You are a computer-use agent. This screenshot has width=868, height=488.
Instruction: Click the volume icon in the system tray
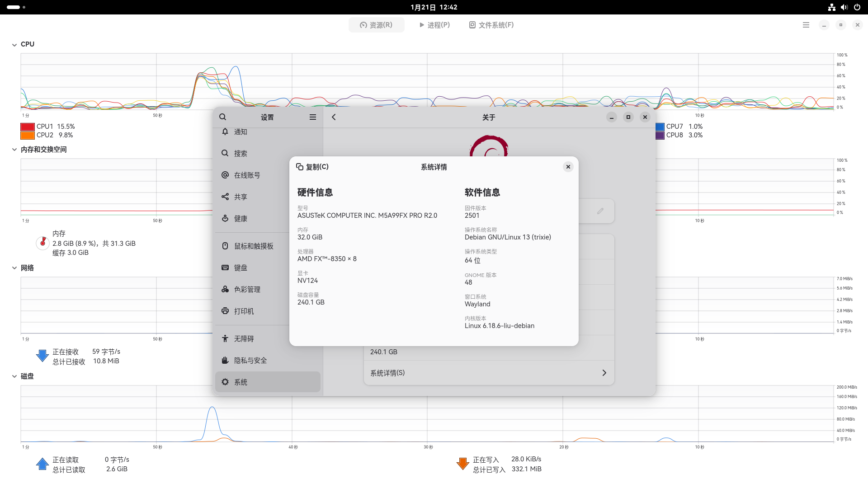point(844,7)
